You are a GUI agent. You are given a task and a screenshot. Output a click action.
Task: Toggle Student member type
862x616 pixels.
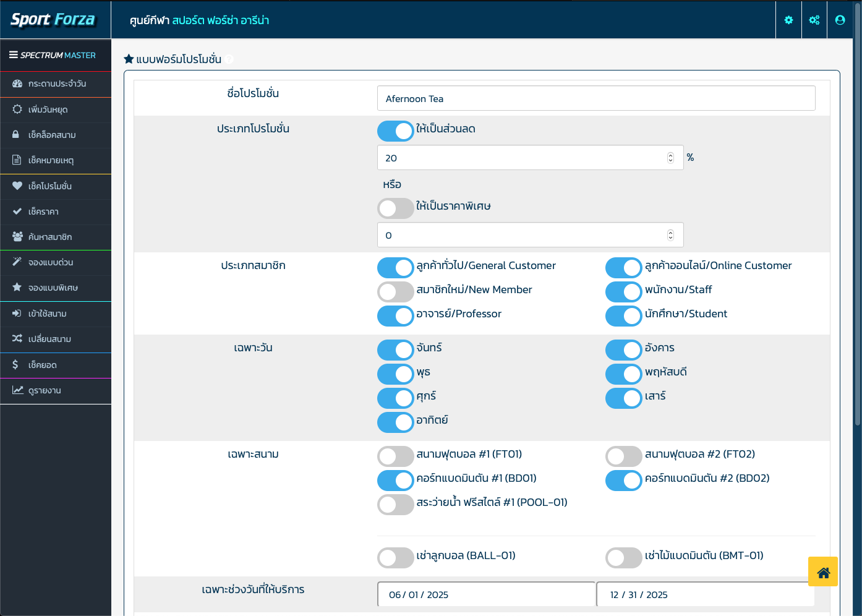click(624, 316)
